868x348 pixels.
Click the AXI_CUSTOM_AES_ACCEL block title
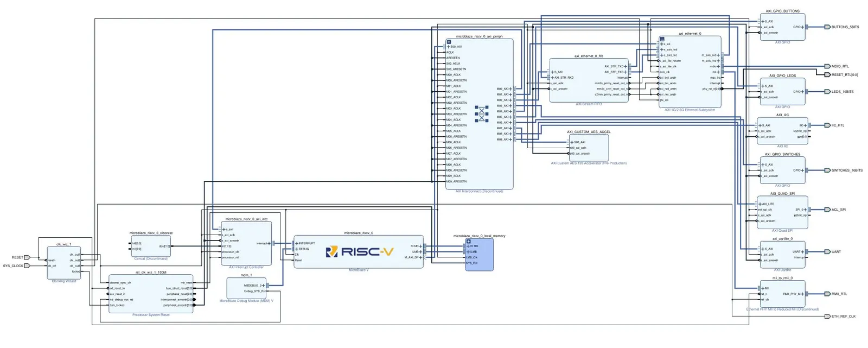pyautogui.click(x=589, y=132)
